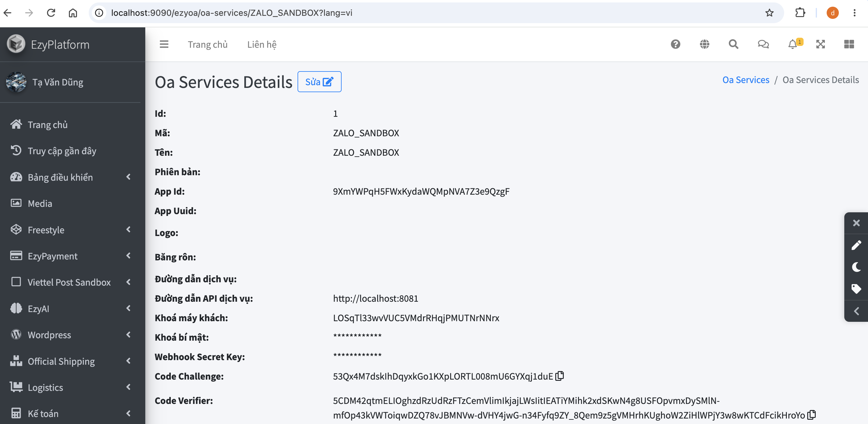Close the floating side tool panel
The width and height of the screenshot is (868, 424).
click(x=856, y=223)
